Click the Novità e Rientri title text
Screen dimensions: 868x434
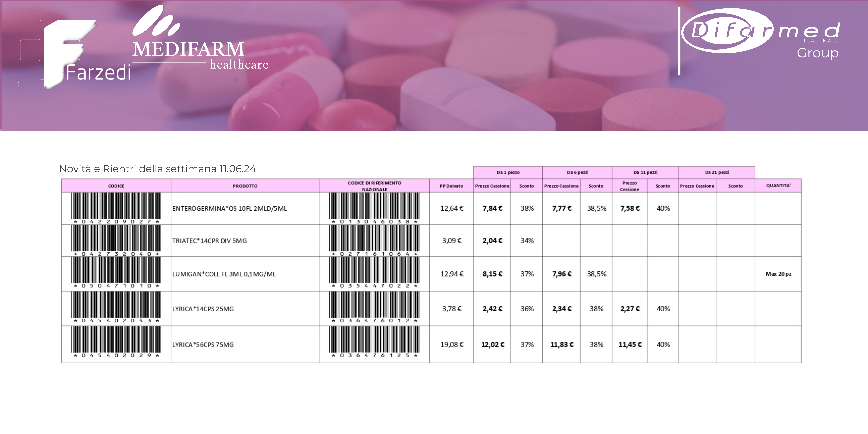coord(157,169)
